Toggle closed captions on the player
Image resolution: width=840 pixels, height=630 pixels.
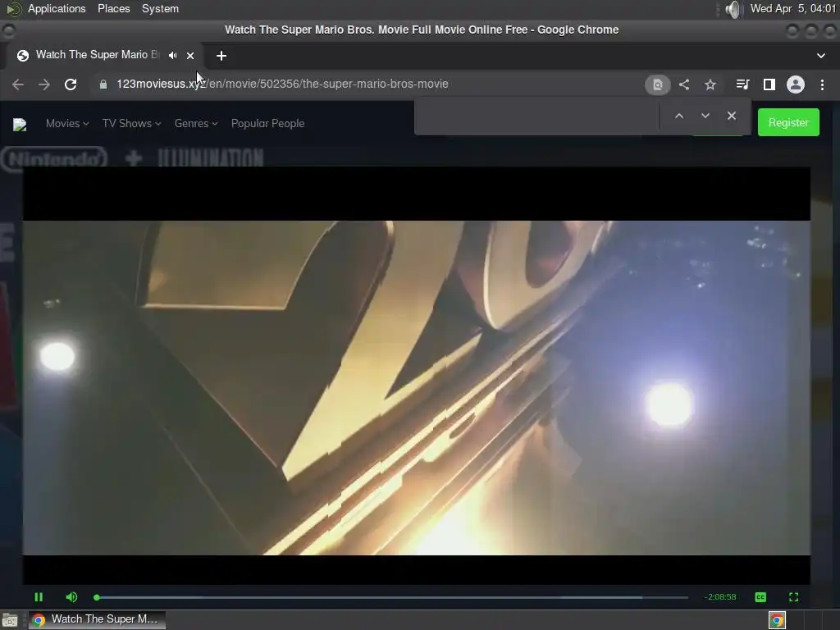coord(760,597)
